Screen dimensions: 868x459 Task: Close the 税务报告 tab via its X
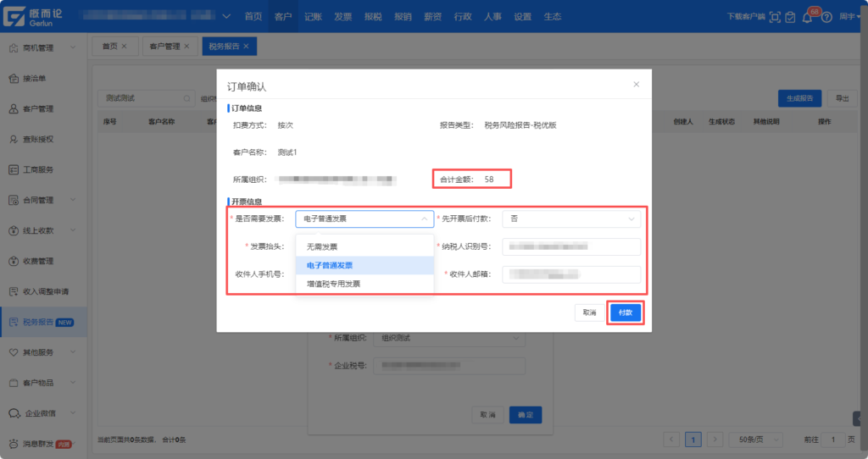pos(246,47)
